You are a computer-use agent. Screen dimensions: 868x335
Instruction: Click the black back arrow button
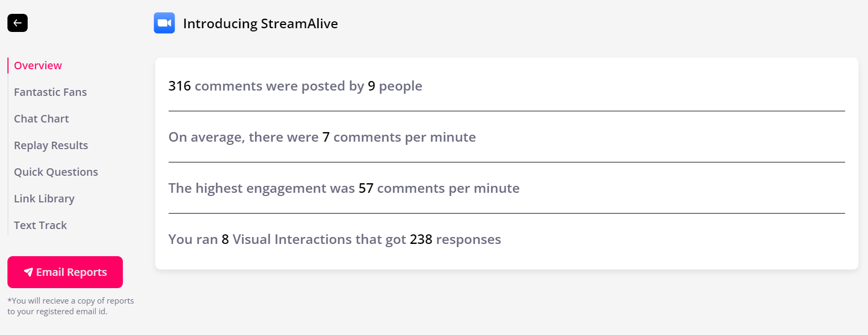tap(18, 23)
